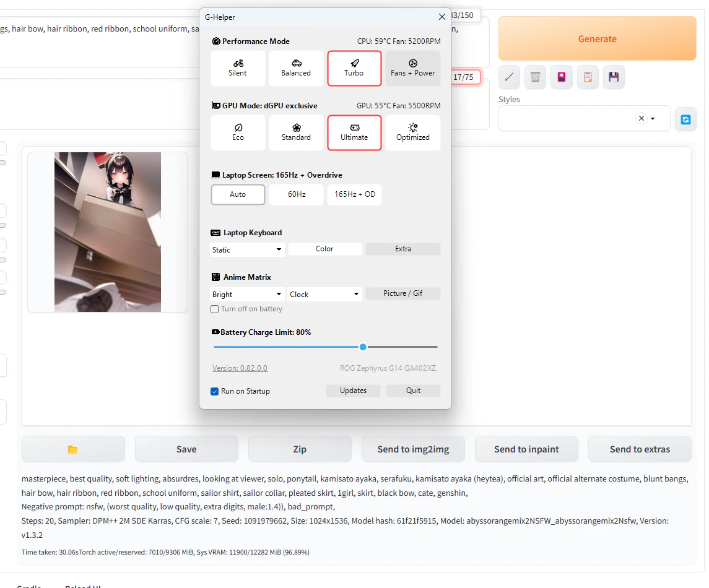Click the prompt text field behind G-Helper
Screen dimensions: 709x588
pyautogui.click(x=100, y=43)
